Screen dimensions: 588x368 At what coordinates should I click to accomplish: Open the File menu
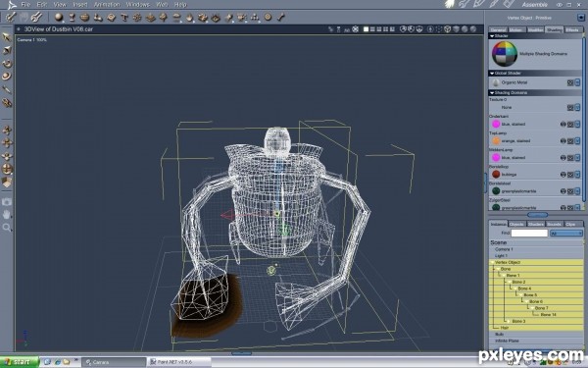[x=25, y=5]
